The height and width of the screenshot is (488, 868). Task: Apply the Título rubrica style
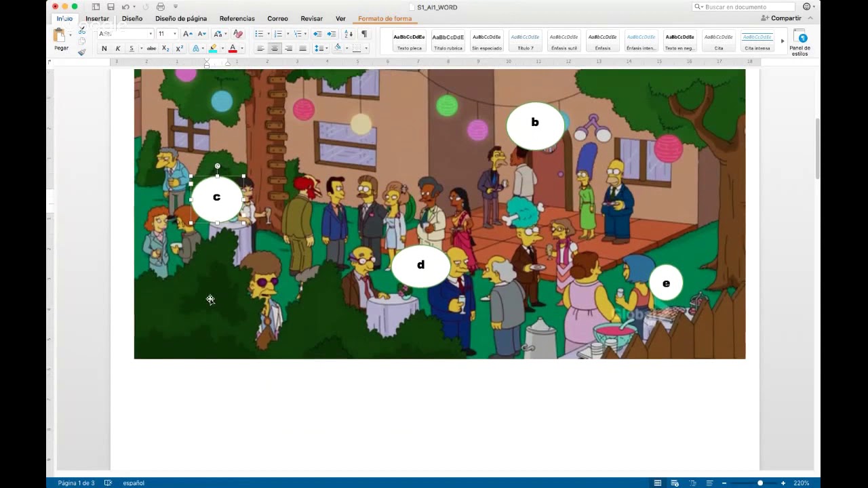(448, 42)
